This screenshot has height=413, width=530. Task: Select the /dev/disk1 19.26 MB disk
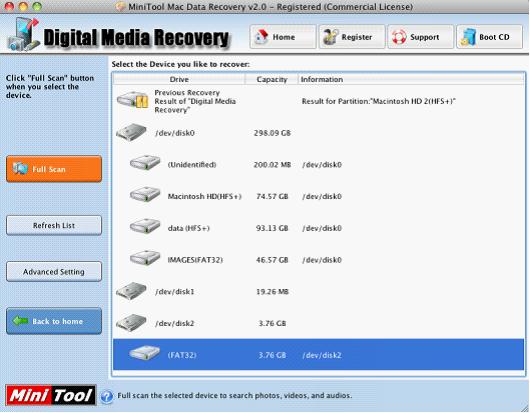pyautogui.click(x=318, y=292)
